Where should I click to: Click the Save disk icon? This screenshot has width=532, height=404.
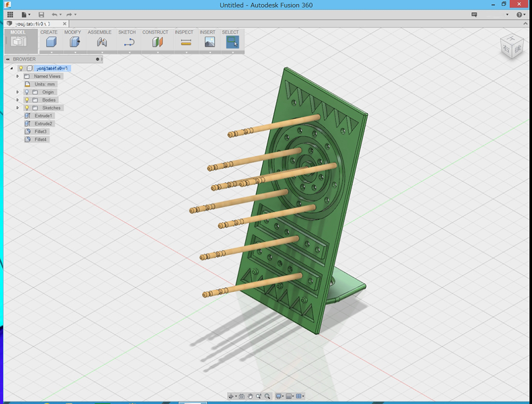point(41,15)
